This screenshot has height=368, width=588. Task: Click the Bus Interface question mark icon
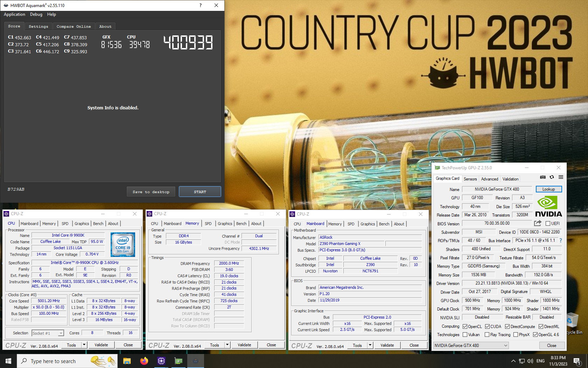tap(561, 240)
